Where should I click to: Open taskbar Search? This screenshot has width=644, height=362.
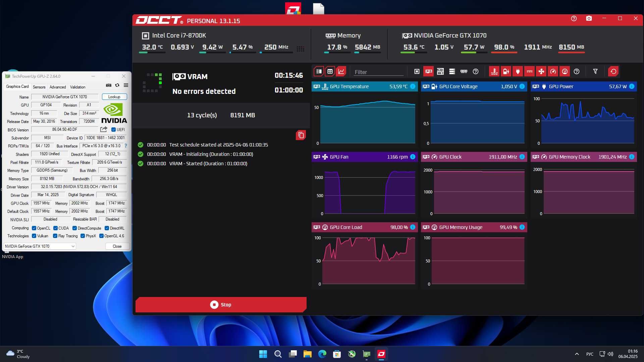pos(278,354)
